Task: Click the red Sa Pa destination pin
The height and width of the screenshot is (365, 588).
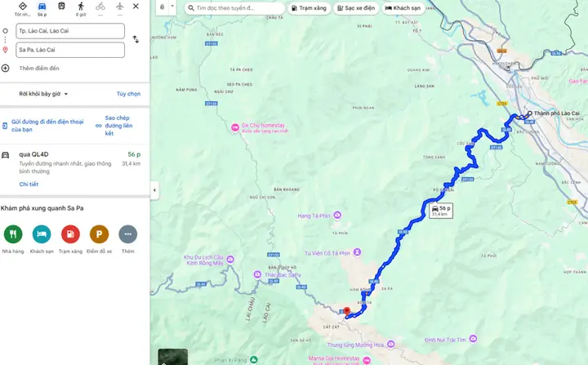Action: click(x=347, y=311)
